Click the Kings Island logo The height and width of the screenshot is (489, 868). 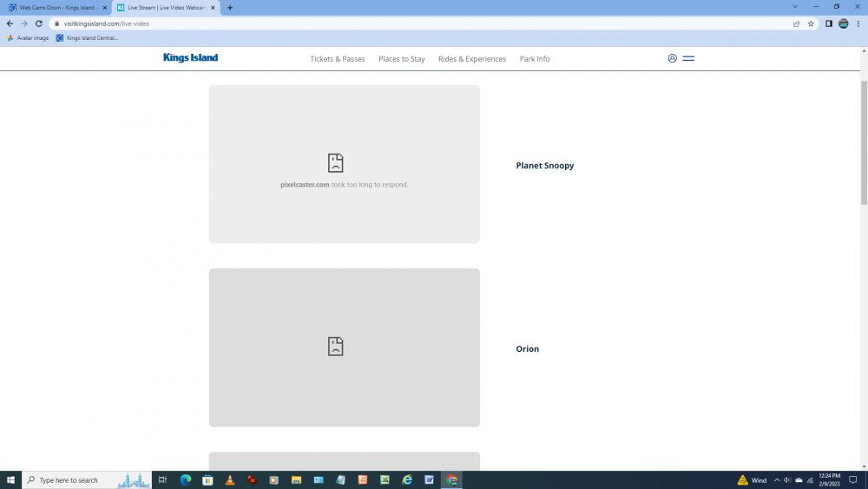click(x=190, y=58)
